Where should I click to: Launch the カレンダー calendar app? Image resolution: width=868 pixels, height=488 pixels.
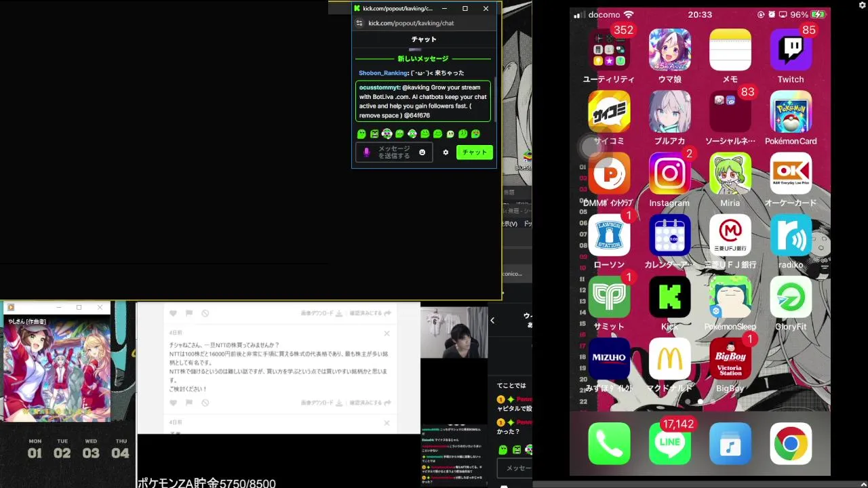point(669,235)
